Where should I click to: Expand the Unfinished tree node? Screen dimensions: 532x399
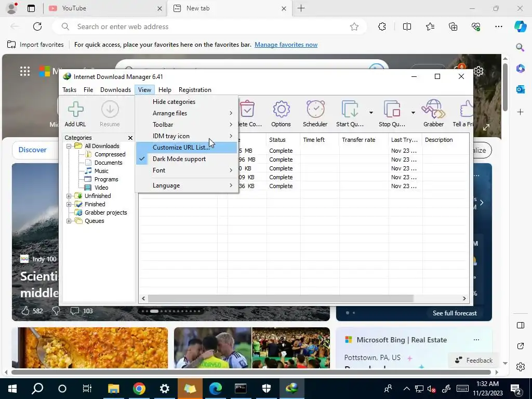point(69,196)
